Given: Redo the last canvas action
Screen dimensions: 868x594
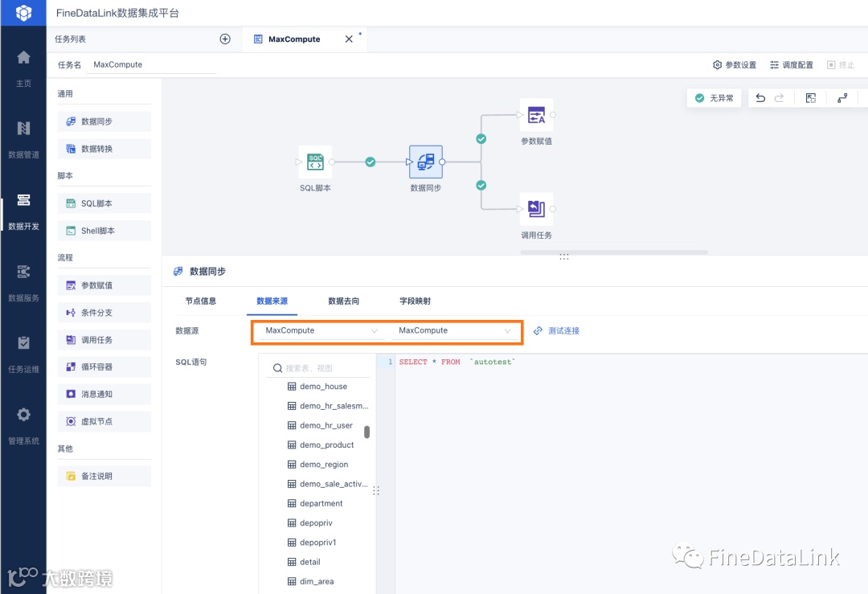Looking at the screenshot, I should 779,98.
